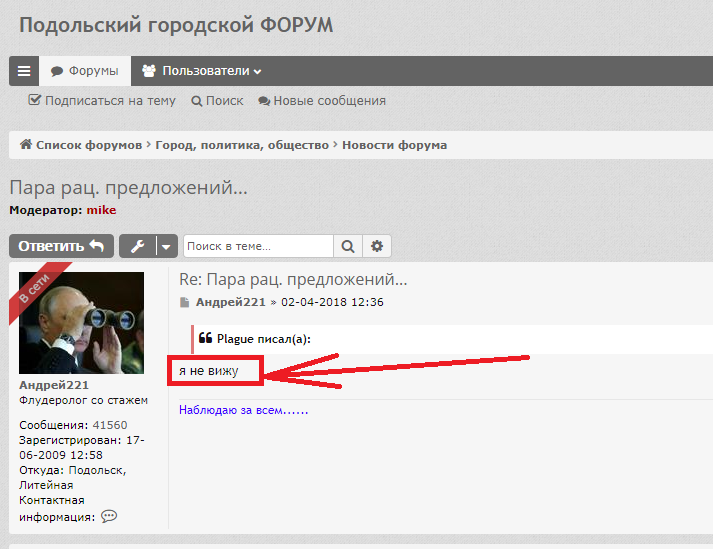Click the contact information speech bubble icon
This screenshot has width=713, height=549.
(x=109, y=516)
